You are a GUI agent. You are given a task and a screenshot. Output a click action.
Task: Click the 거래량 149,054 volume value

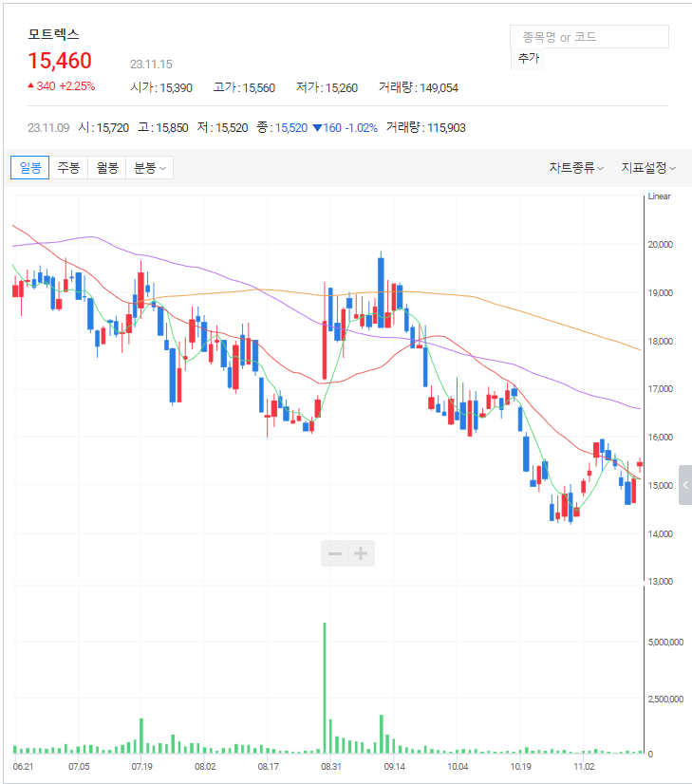418,87
